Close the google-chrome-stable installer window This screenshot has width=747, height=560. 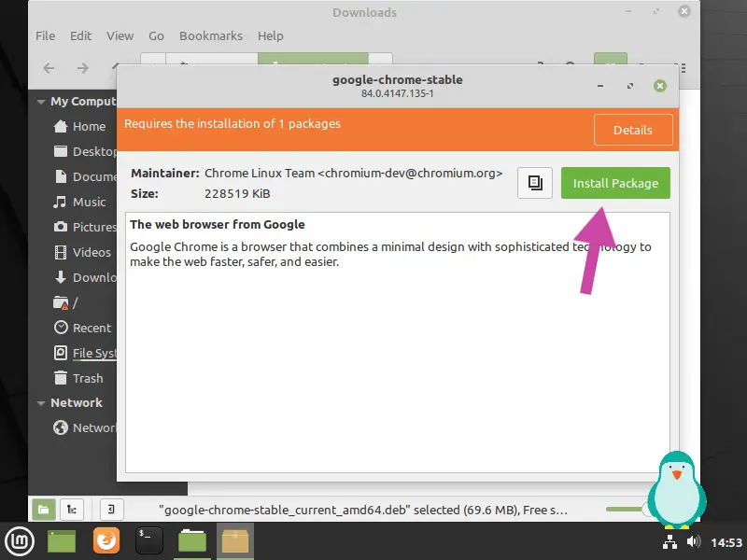click(x=660, y=86)
